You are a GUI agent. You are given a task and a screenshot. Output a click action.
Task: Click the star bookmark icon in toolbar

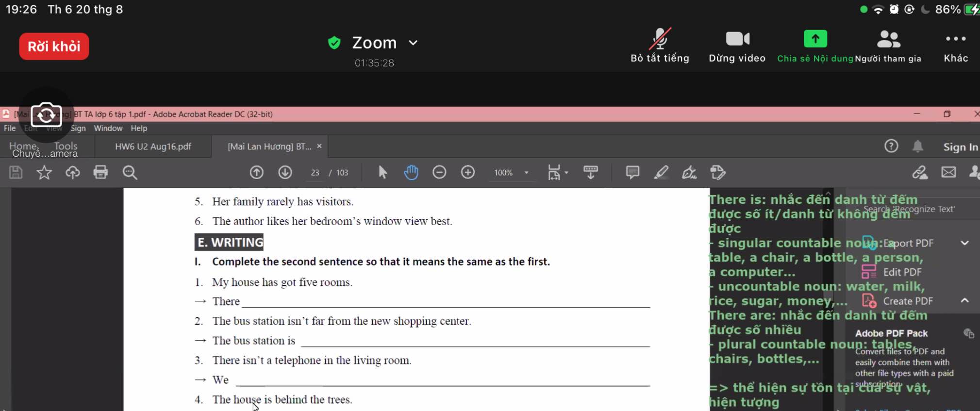pos(44,172)
